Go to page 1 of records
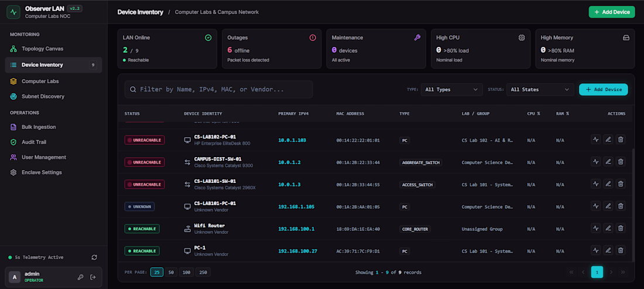644x289 pixels. pyautogui.click(x=597, y=272)
